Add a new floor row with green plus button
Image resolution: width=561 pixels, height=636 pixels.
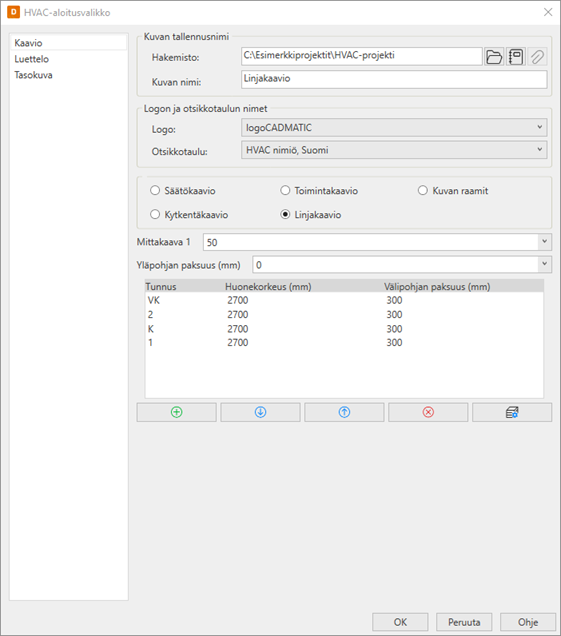point(176,412)
